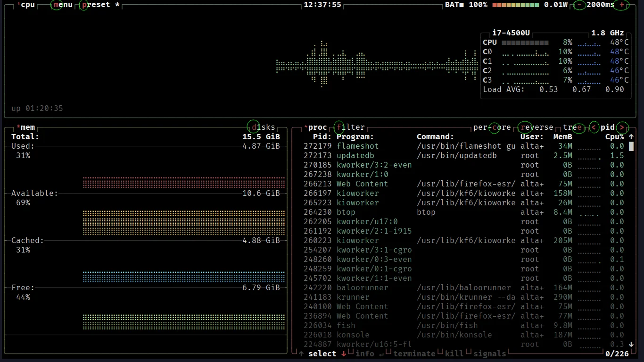Click the battery level meter bar
This screenshot has height=362, width=644.
pos(516,5)
